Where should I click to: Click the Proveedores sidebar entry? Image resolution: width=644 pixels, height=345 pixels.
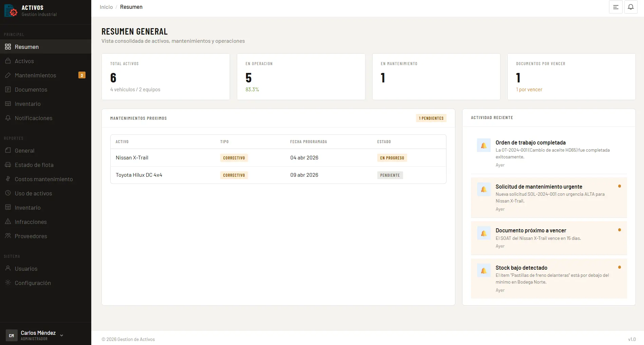pos(31,236)
